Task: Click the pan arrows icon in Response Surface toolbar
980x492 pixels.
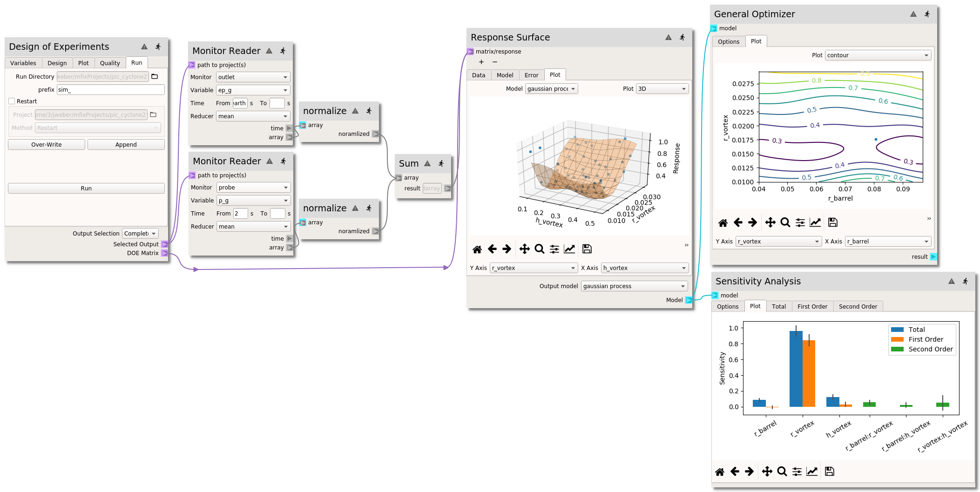Action: point(524,249)
